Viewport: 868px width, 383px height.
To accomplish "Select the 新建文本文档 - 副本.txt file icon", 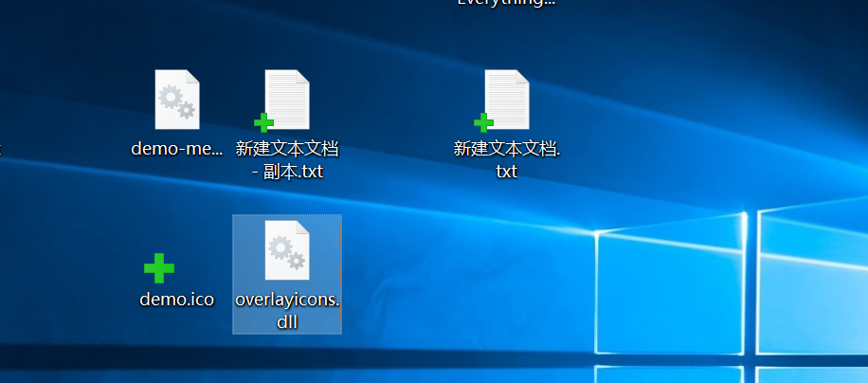I will (x=288, y=99).
